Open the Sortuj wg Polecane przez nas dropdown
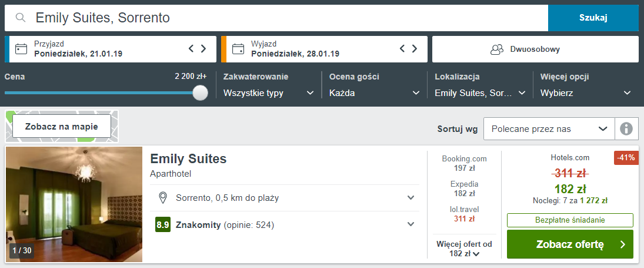Viewport: 644px width, 268px height. pyautogui.click(x=549, y=128)
